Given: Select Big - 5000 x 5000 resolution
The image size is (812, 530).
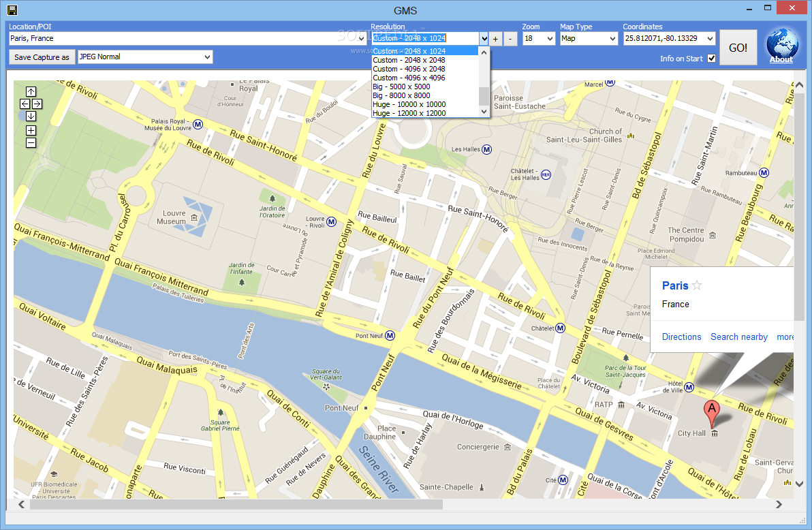Looking at the screenshot, I should coord(425,87).
